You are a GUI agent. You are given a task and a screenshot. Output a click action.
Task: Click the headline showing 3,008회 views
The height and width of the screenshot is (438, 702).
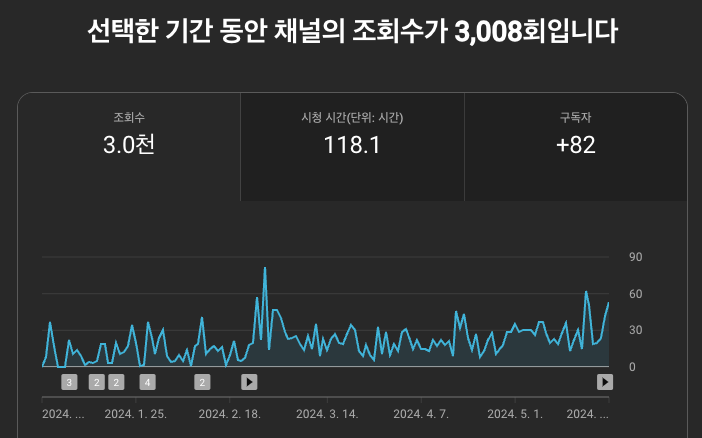(x=352, y=31)
